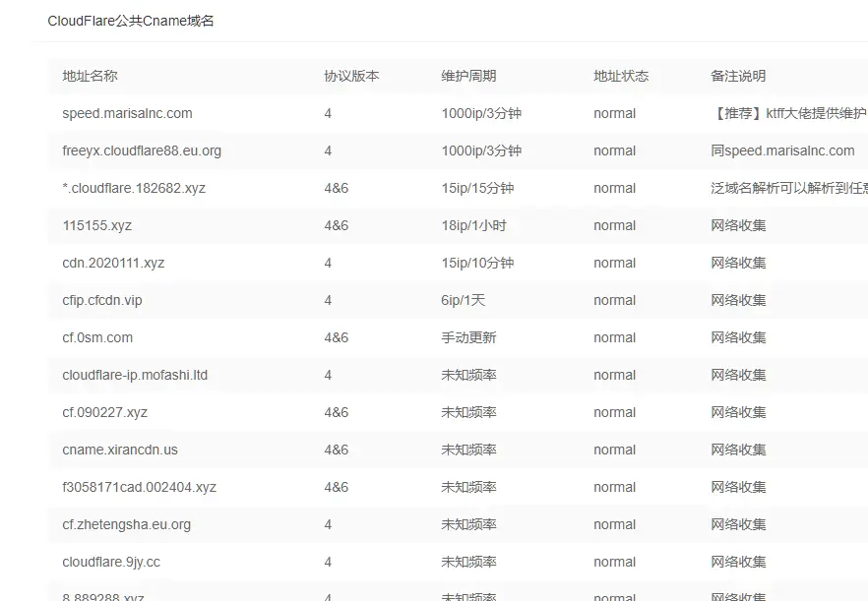
Task: Click domain cloudflare.9jy.cc
Action: click(x=111, y=562)
